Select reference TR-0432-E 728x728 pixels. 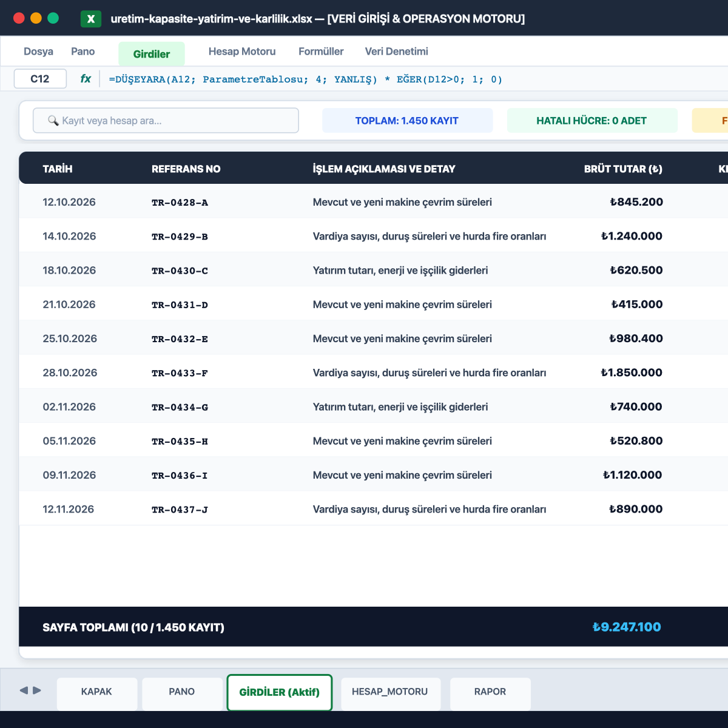point(180,339)
